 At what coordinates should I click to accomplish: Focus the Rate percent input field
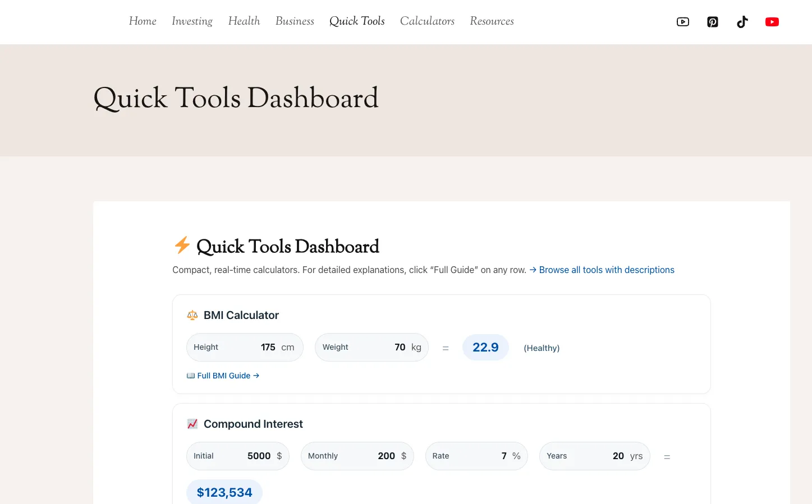(476, 456)
